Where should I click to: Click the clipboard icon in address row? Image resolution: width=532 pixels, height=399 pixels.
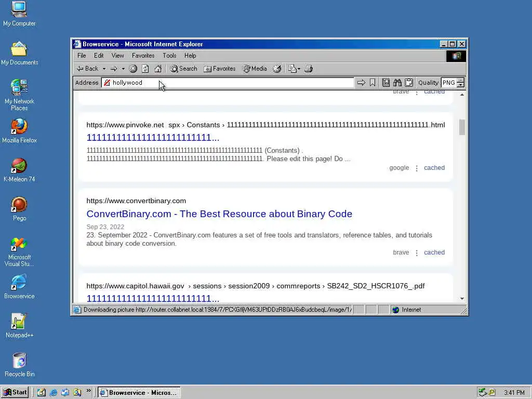point(409,83)
